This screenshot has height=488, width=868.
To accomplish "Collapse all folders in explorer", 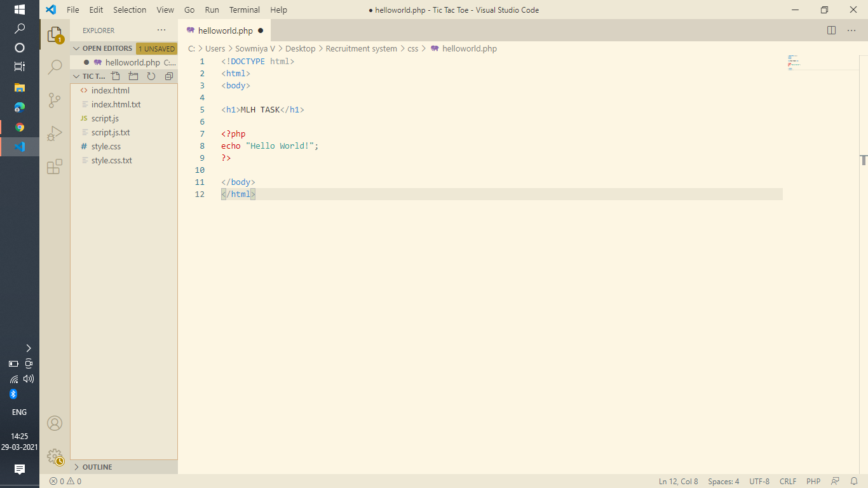I will pos(168,76).
